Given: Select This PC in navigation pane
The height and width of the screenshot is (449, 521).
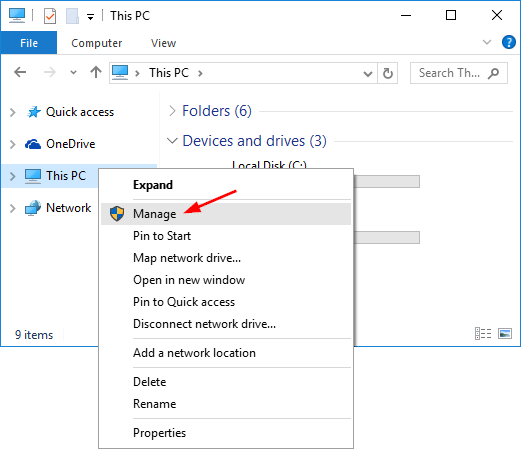Looking at the screenshot, I should click(66, 176).
